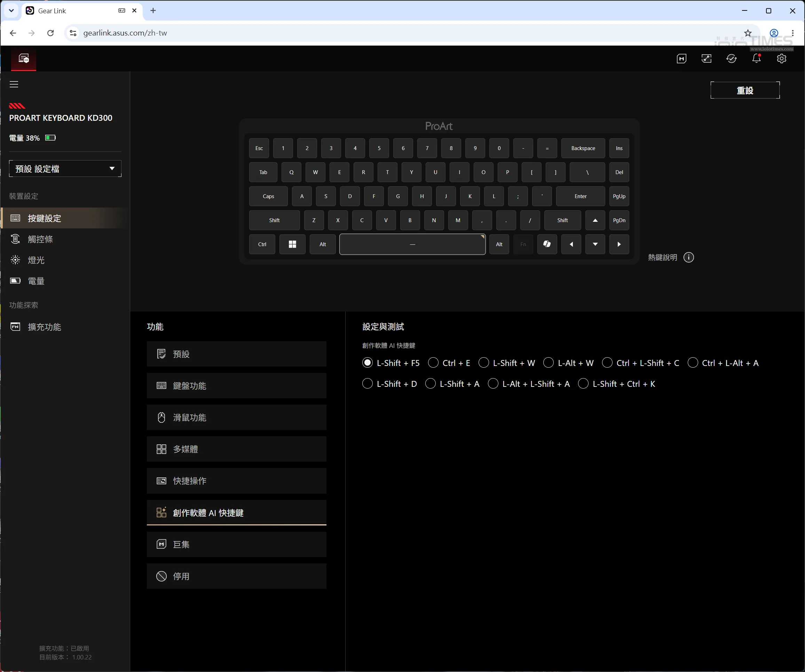View site information icon in address bar
805x672 pixels.
click(x=73, y=33)
